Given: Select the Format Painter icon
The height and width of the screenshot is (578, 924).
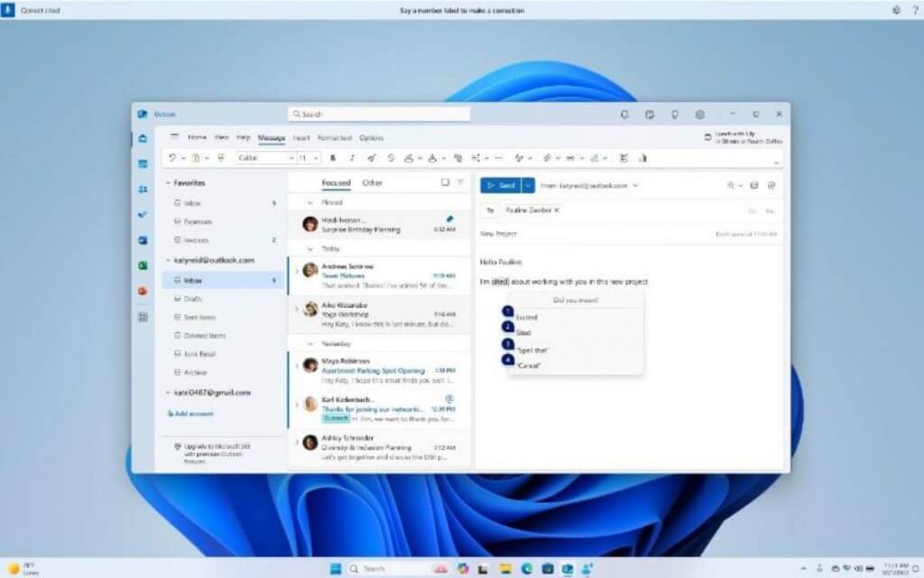Looking at the screenshot, I should [x=219, y=158].
